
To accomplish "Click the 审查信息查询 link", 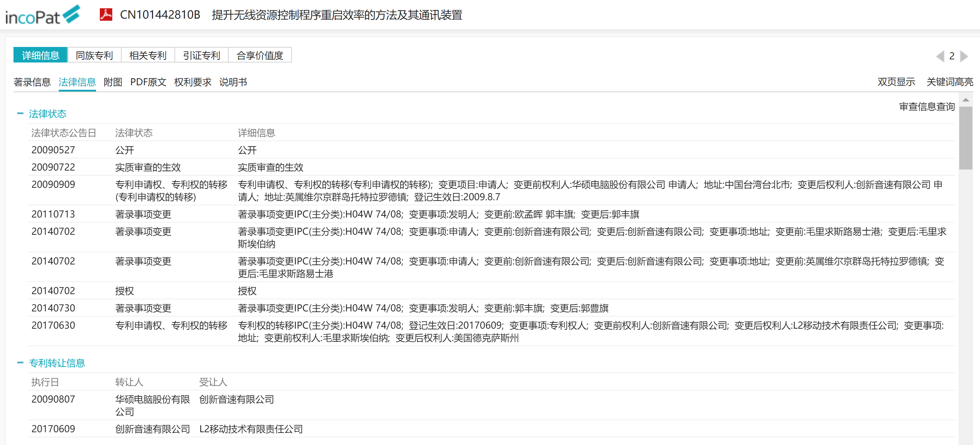I will point(927,106).
